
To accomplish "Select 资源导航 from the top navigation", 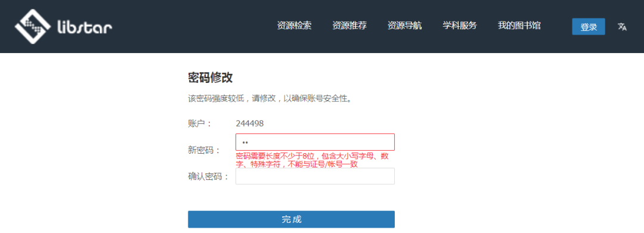I will tap(404, 26).
